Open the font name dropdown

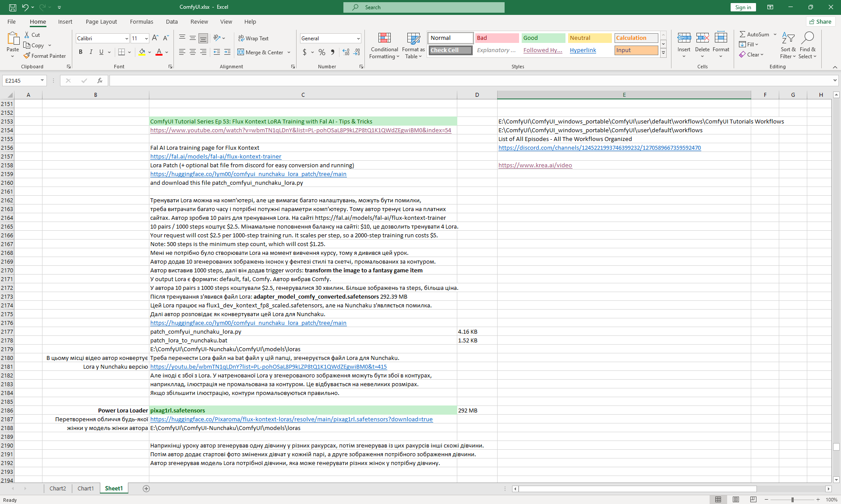(x=127, y=39)
